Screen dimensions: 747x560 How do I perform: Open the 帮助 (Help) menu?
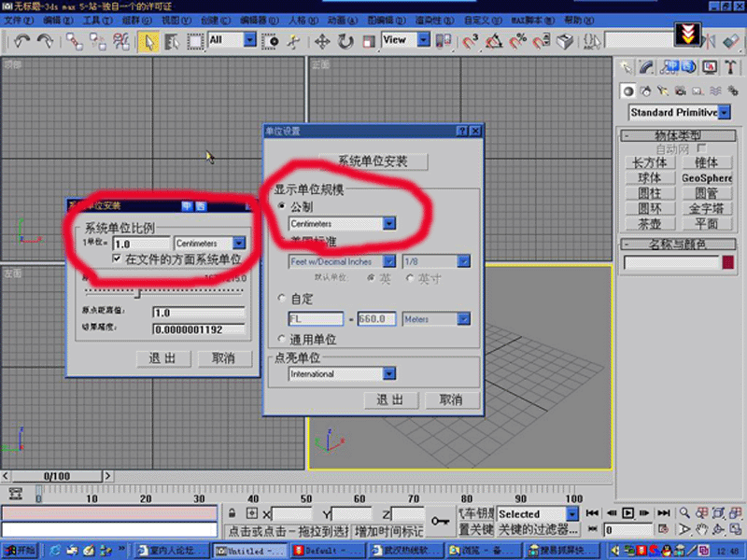[579, 21]
